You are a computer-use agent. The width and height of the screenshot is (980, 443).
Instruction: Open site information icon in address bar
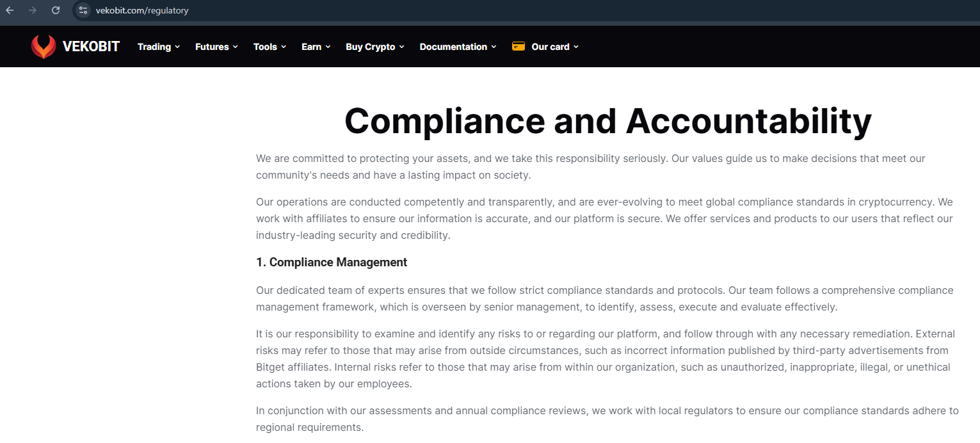[x=83, y=10]
